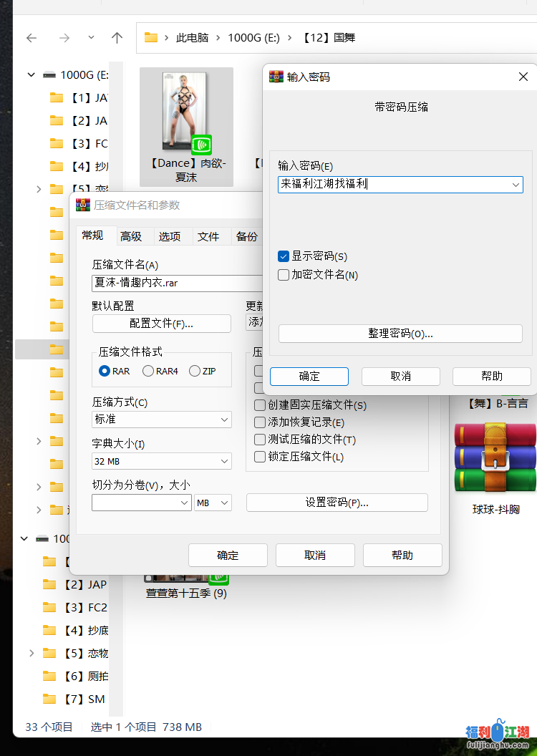Switch to the 高级 tab
This screenshot has width=537, height=756.
click(x=131, y=236)
